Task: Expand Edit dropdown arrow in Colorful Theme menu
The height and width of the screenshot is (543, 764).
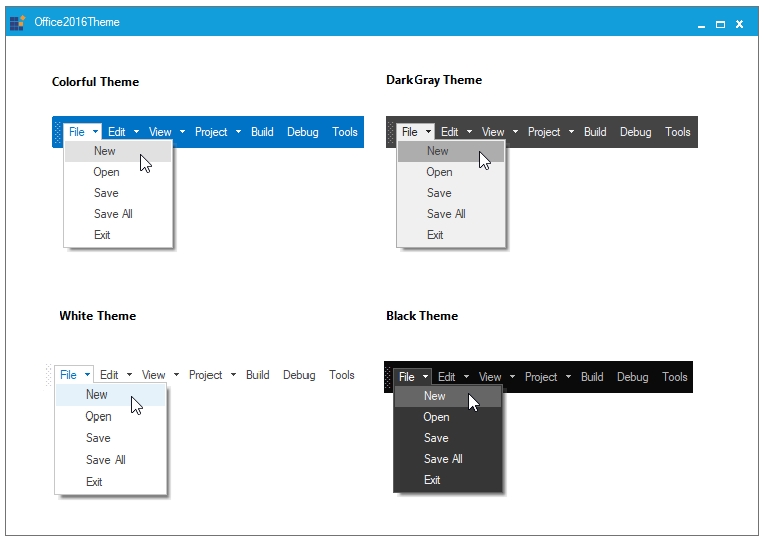Action: pos(136,132)
